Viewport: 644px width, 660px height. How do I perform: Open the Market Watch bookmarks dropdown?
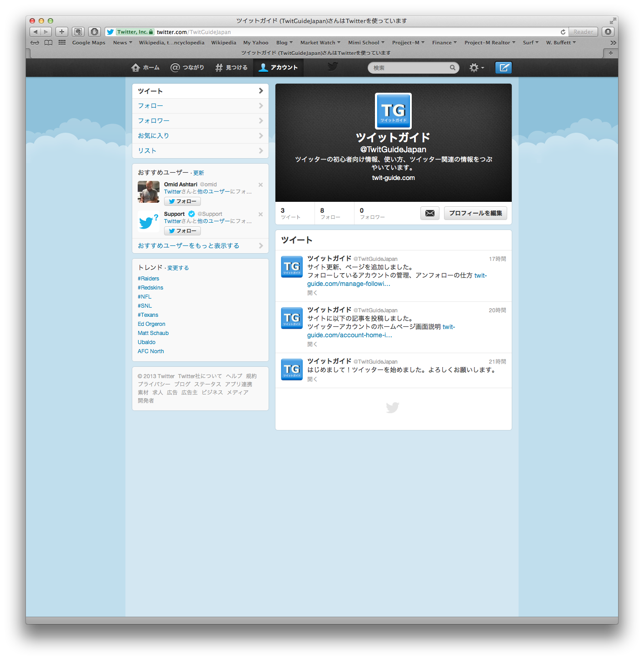320,43
